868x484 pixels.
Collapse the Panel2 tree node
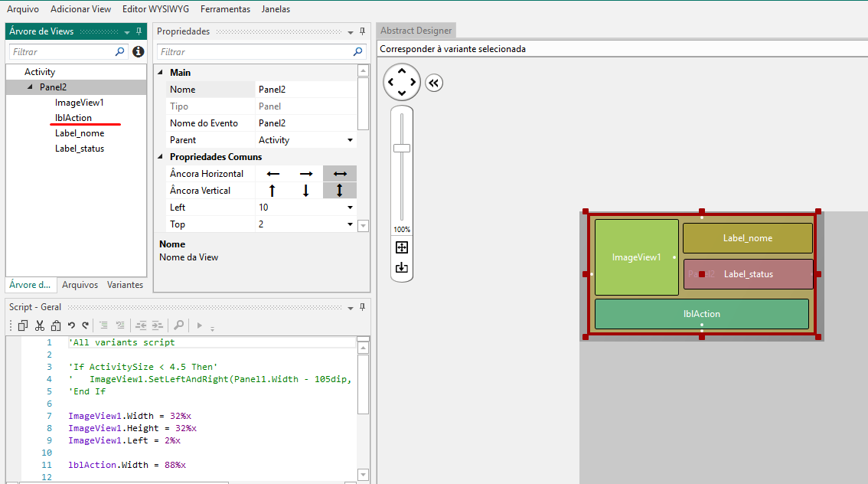[x=30, y=87]
